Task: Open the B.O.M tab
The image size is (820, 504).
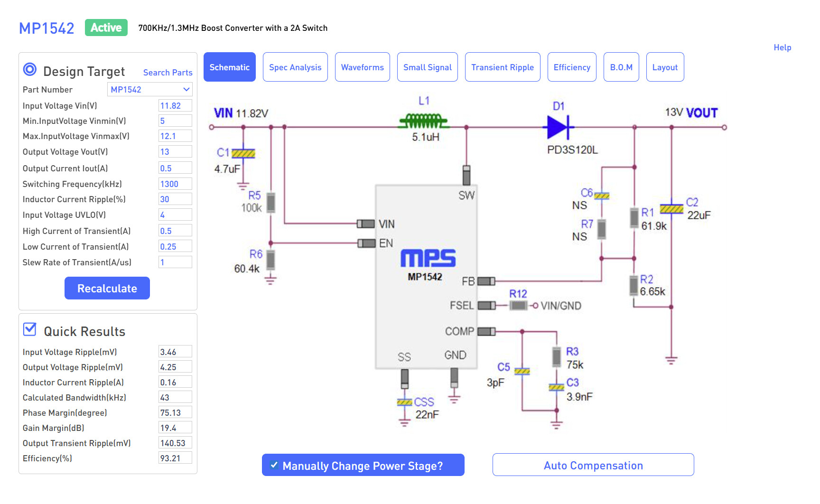Action: pyautogui.click(x=621, y=67)
